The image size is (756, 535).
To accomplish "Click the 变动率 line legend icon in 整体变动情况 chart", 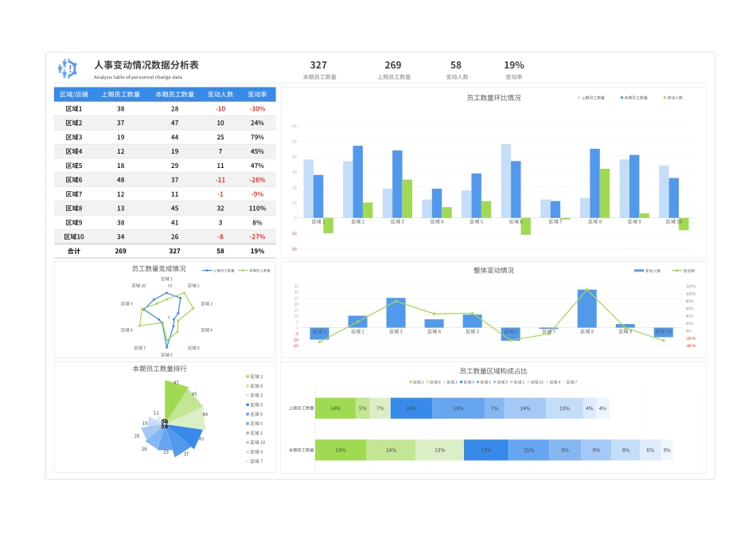I will point(677,271).
